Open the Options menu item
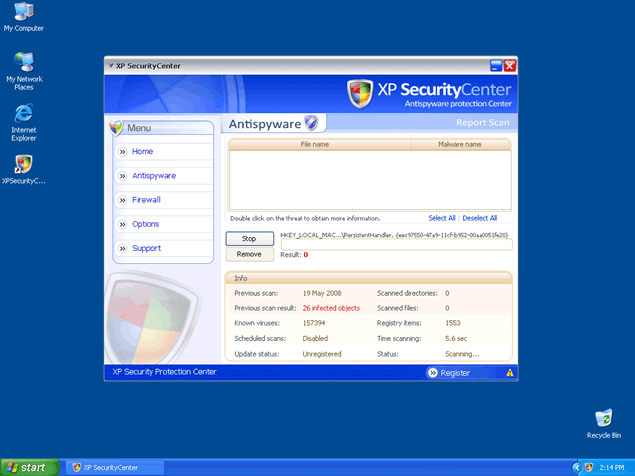Screen dimensions: 635x476 (x=145, y=224)
